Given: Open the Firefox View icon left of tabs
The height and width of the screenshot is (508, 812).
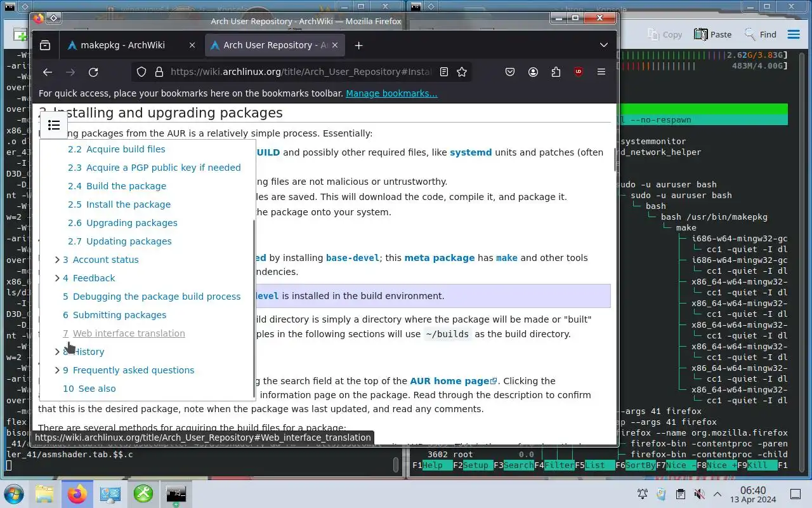Looking at the screenshot, I should click(x=45, y=45).
